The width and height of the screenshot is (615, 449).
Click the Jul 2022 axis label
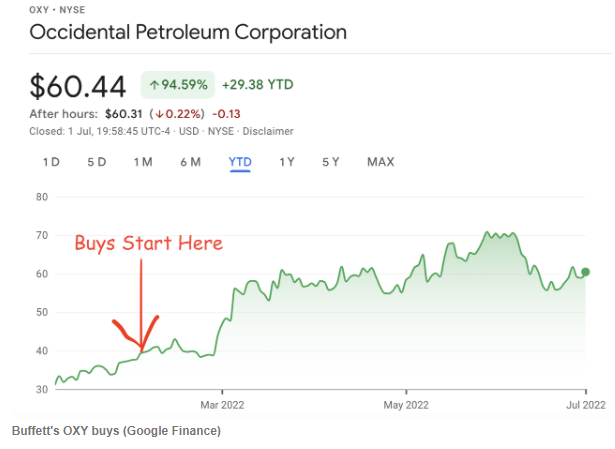coord(586,405)
